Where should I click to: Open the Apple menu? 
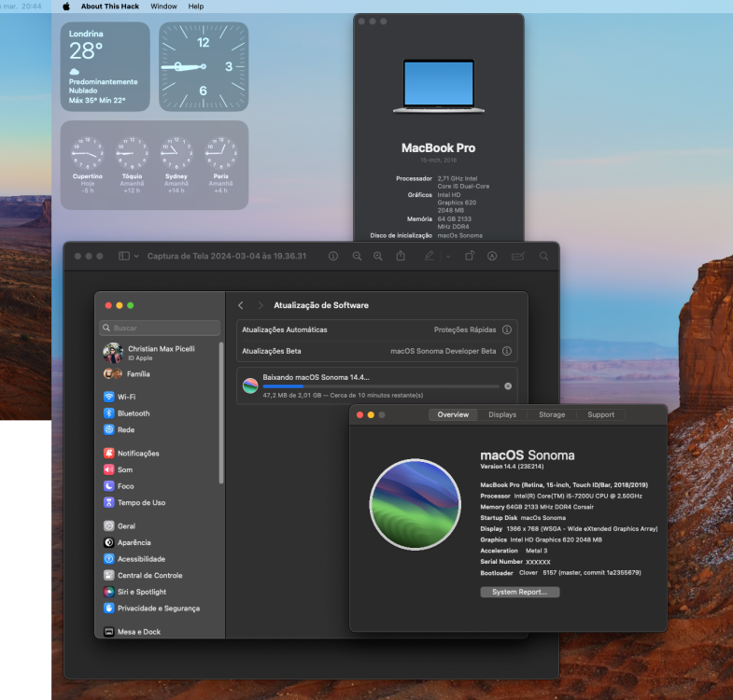pos(66,7)
